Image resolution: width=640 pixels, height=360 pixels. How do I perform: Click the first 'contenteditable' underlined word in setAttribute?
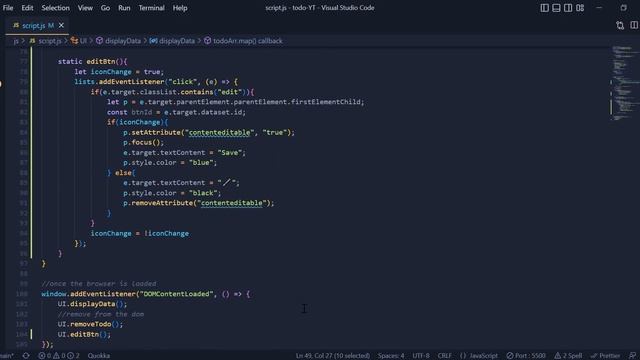(219, 133)
